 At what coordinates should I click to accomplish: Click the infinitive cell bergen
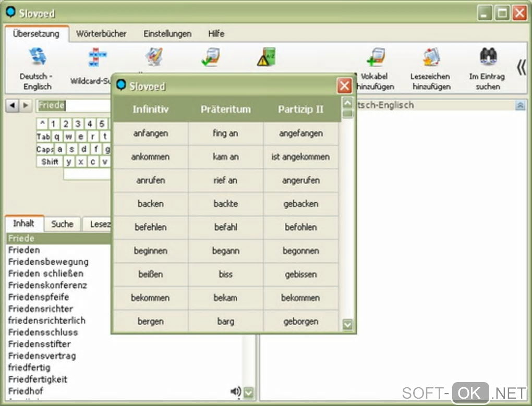(151, 321)
